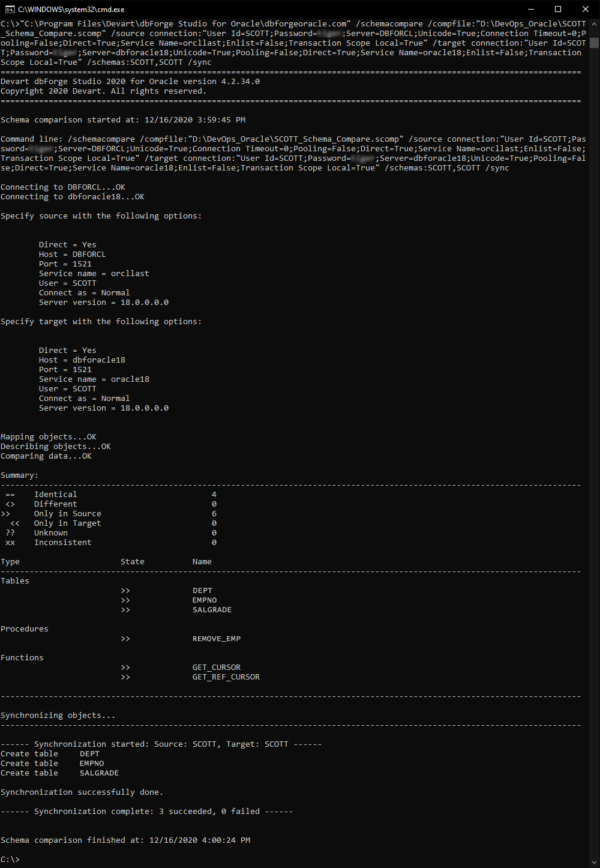Select the 'Schema comparison finished' timestamp line
The height and width of the screenshot is (868, 600).
126,840
